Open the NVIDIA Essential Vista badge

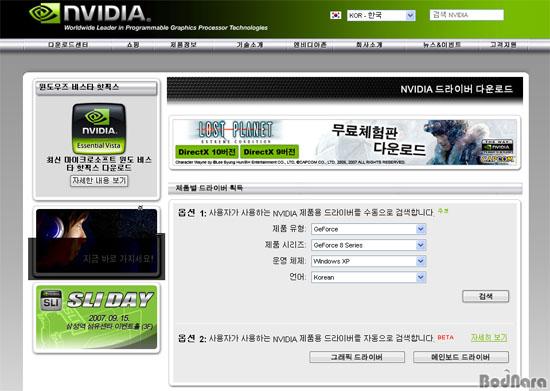[x=99, y=128]
